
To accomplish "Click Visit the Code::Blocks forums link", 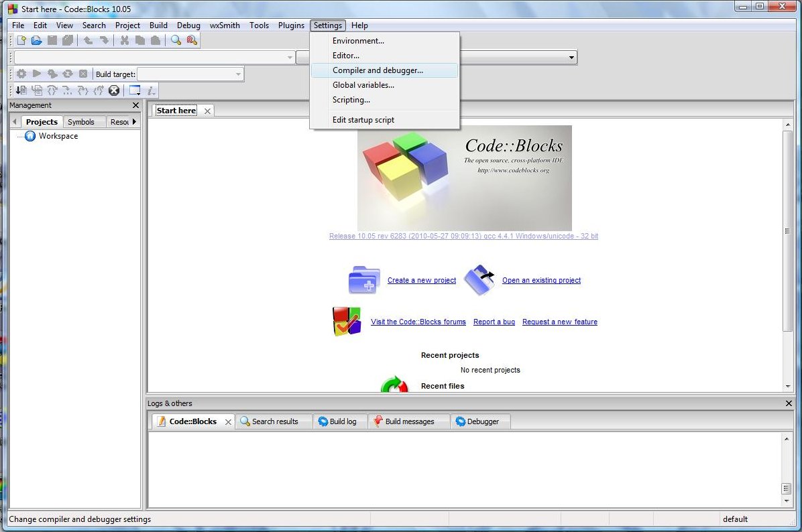I will pos(418,322).
